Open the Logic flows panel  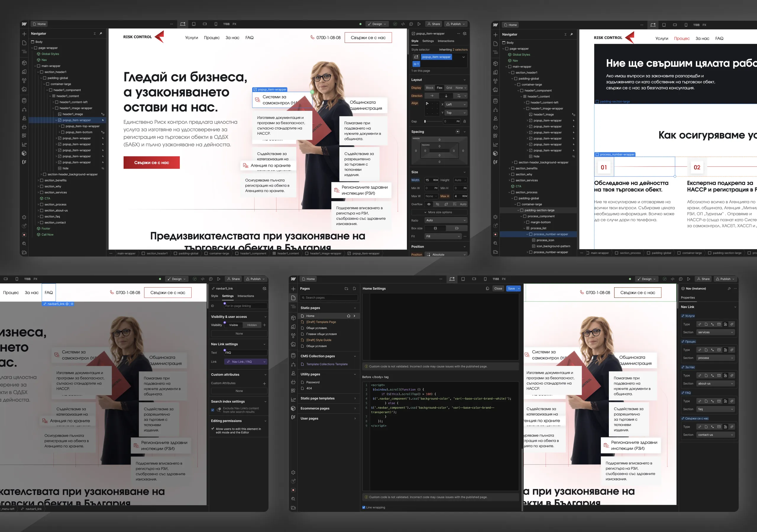24,109
